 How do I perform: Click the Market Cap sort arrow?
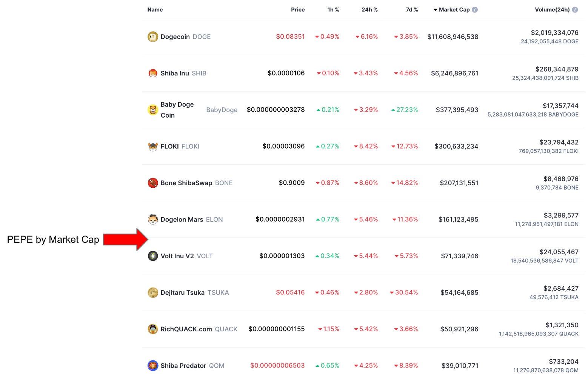436,9
